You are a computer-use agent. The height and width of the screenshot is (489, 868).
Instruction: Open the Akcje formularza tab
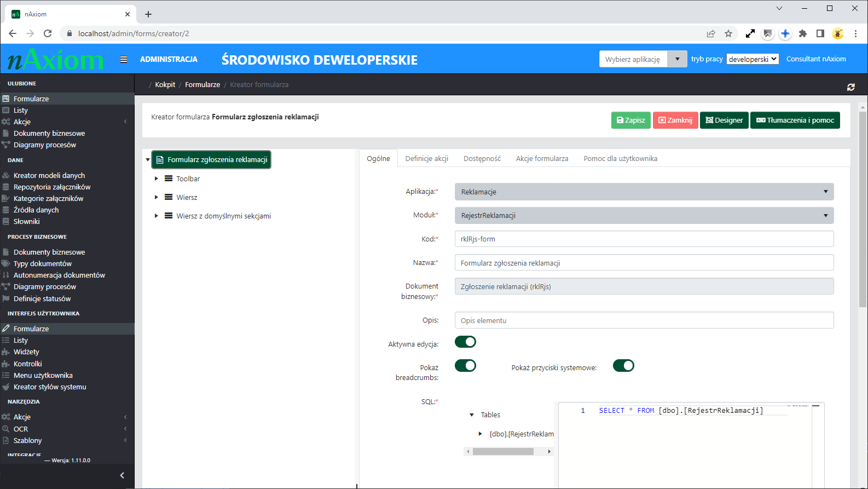pos(542,159)
